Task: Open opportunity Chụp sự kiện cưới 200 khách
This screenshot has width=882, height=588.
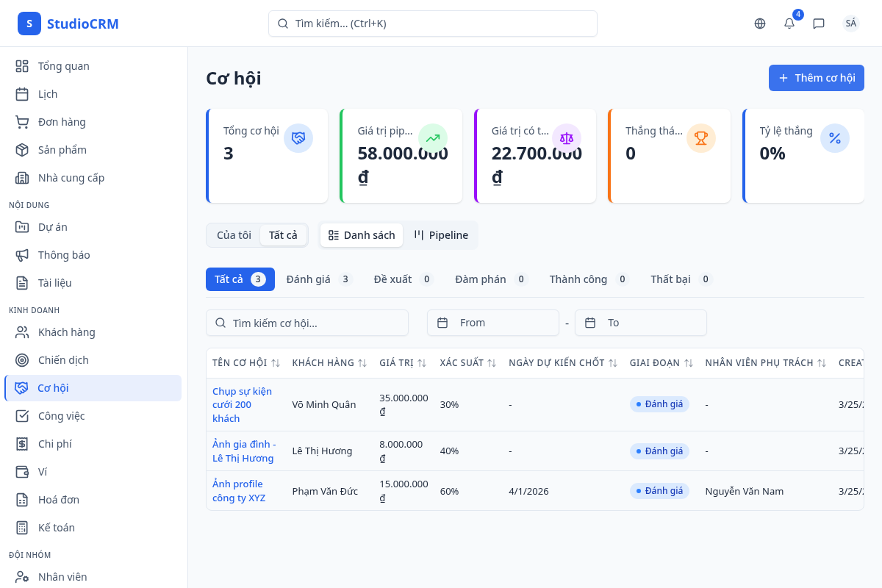Action: pos(244,404)
